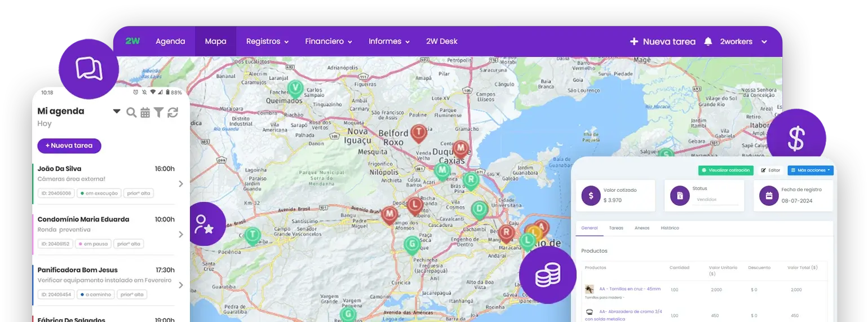Click the document icon in Status card
This screenshot has width=868, height=322.
[680, 196]
